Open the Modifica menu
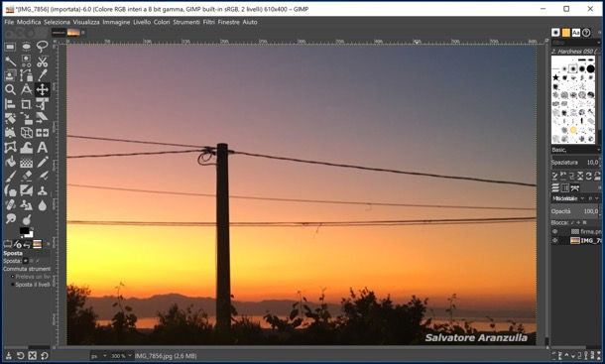Image resolution: width=605 pixels, height=364 pixels. point(29,22)
